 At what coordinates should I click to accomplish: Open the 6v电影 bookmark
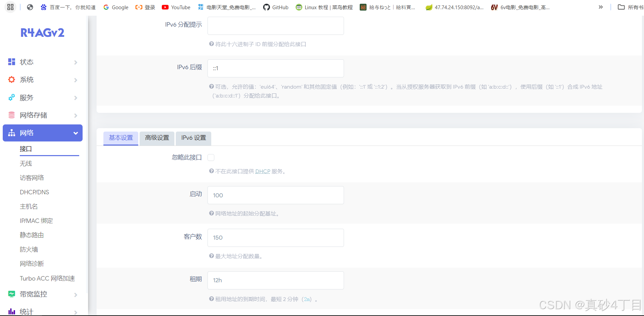(520, 7)
